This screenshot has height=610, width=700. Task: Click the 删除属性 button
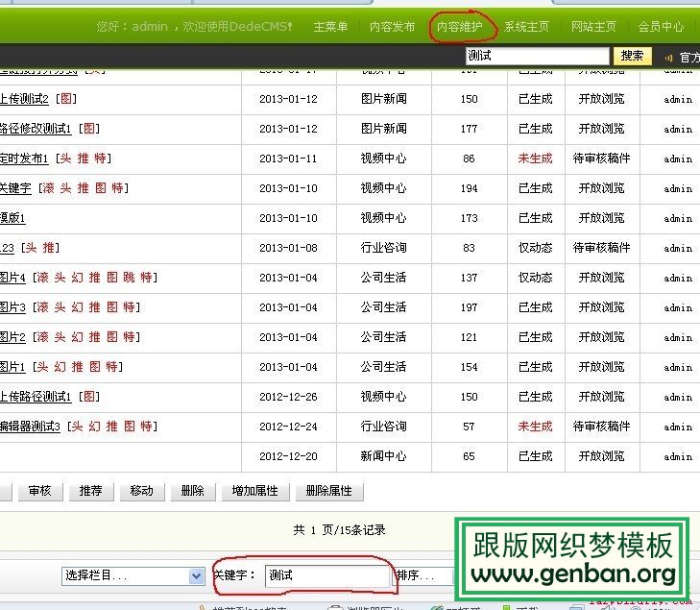[x=329, y=491]
